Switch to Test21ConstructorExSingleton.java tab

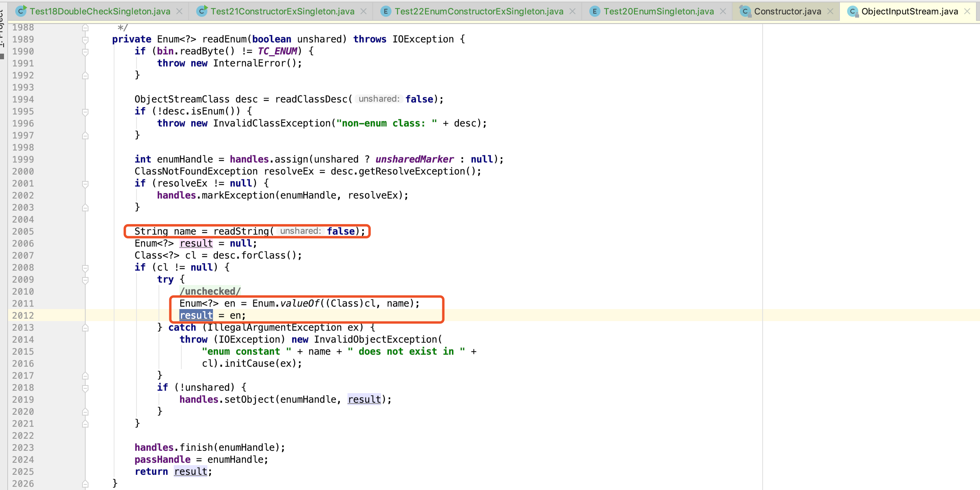pos(282,11)
